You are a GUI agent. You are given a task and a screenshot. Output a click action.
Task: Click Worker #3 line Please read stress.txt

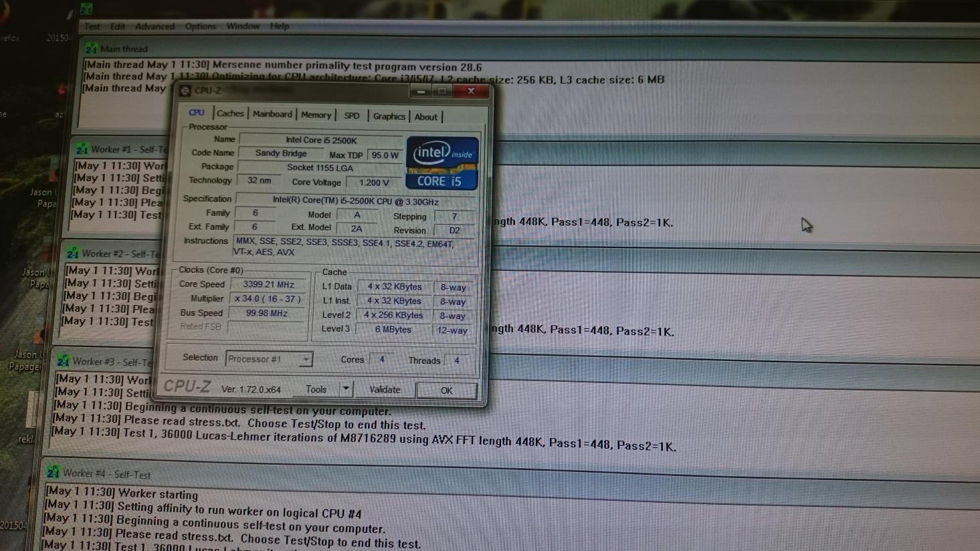[239, 422]
